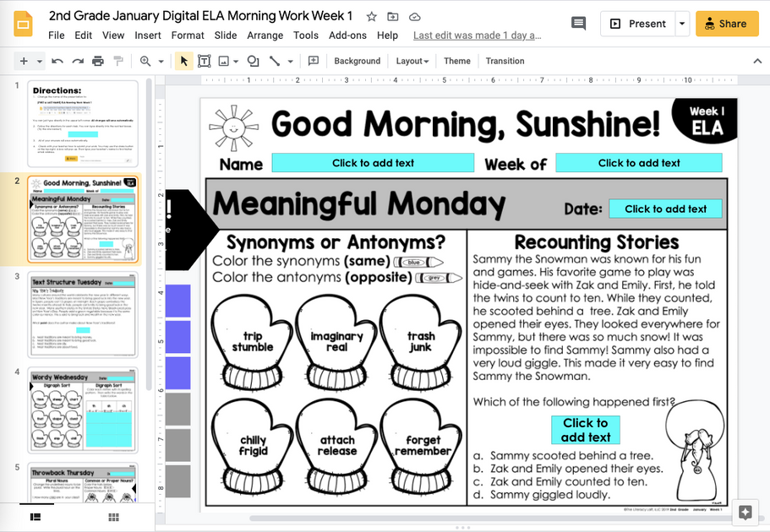
Task: Check document saved status via cloud icon
Action: tap(413, 15)
